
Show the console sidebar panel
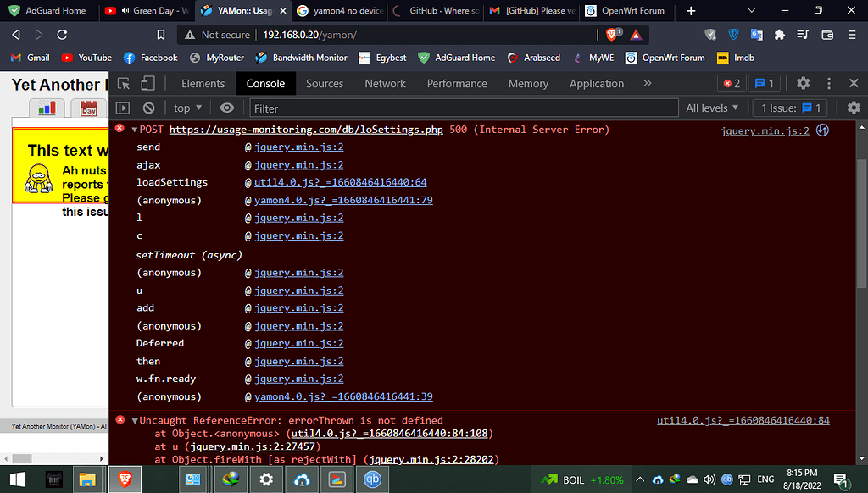coord(123,108)
